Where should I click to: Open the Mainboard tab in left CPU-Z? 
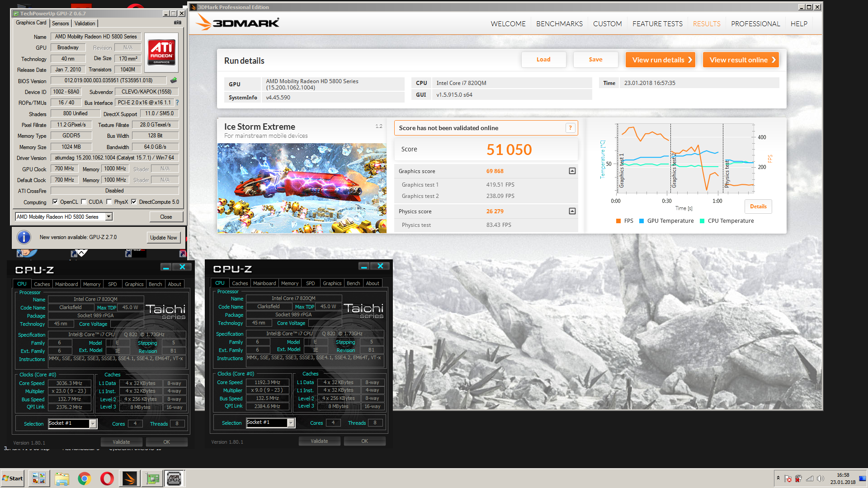[66, 284]
